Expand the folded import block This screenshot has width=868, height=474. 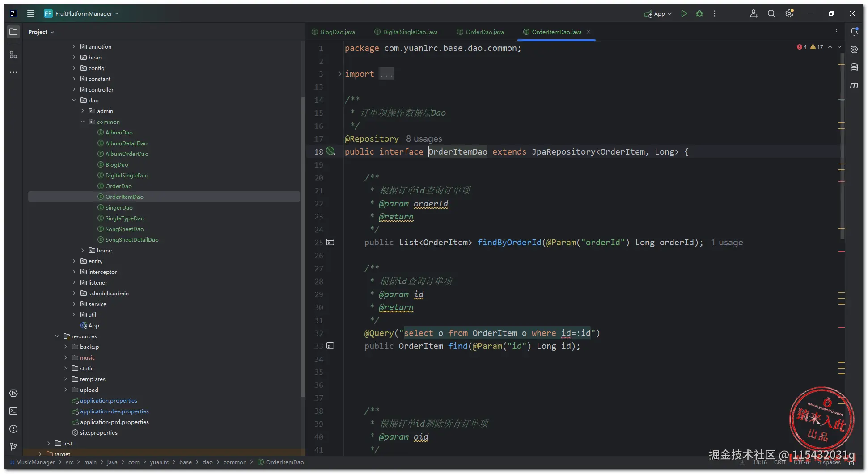[x=340, y=74]
